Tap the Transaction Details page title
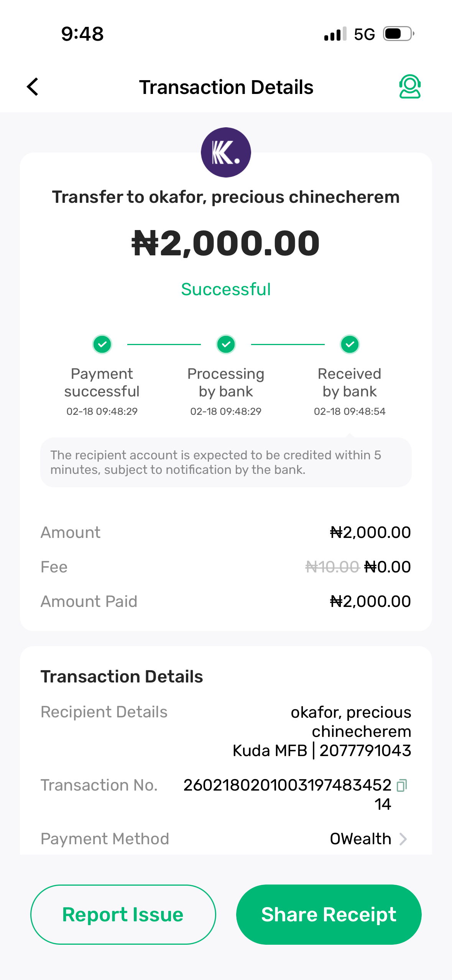This screenshot has width=452, height=980. point(226,87)
